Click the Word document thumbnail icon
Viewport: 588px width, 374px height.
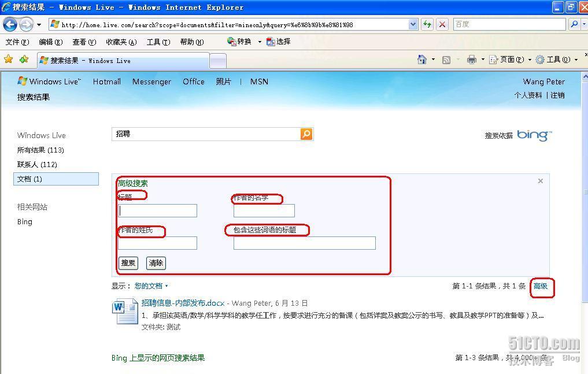click(125, 310)
